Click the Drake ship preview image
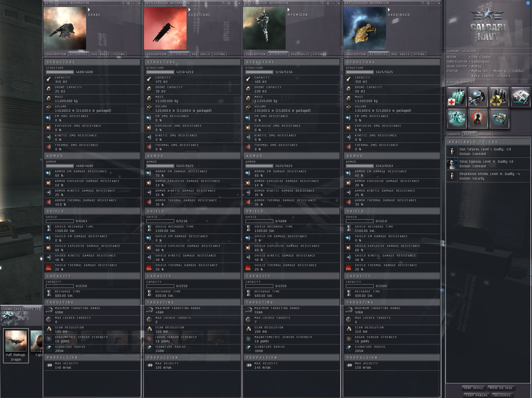This screenshot has width=532, height=398. click(x=65, y=29)
